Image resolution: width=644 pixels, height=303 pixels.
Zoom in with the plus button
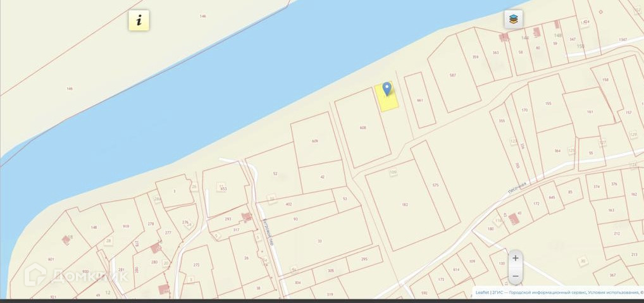pos(516,258)
